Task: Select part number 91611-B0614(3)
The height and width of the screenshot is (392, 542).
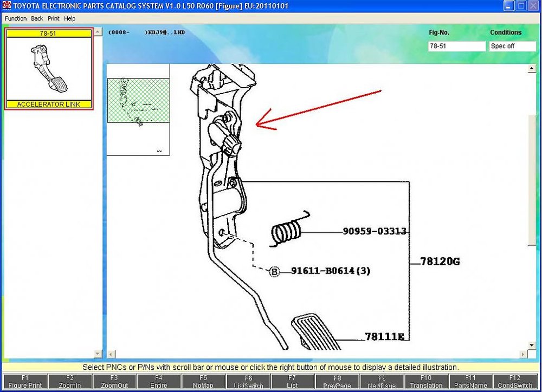Action: (331, 270)
